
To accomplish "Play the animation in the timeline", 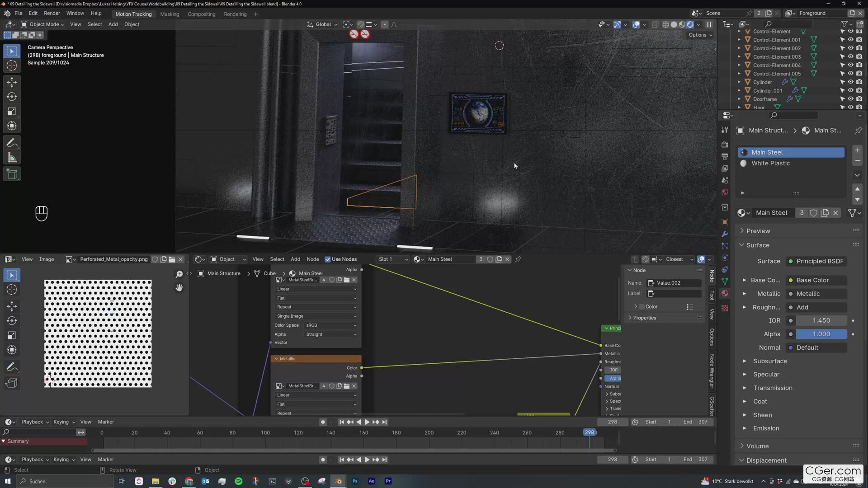I will [x=367, y=422].
